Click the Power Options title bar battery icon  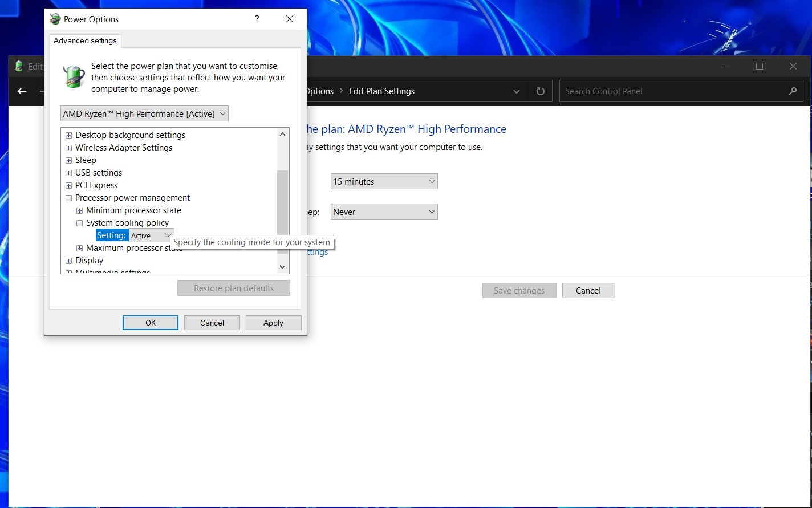click(x=55, y=19)
